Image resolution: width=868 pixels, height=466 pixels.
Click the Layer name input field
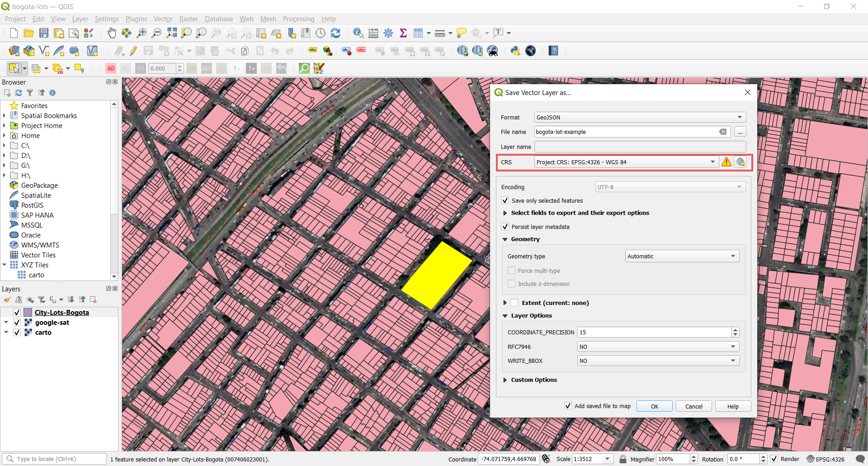coord(640,147)
